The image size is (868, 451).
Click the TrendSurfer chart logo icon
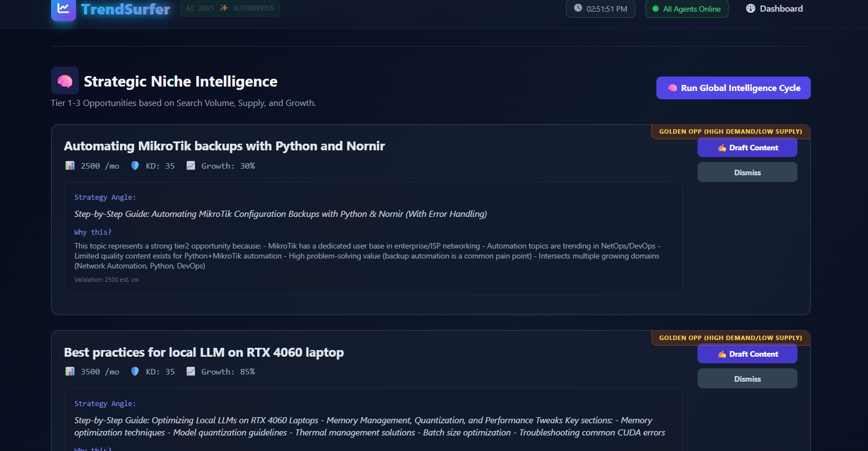coord(63,9)
